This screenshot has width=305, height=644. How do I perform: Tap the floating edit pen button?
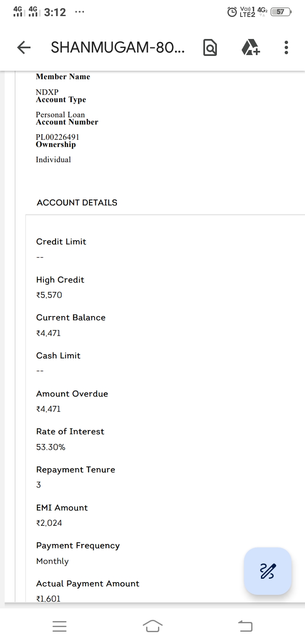coord(268,571)
